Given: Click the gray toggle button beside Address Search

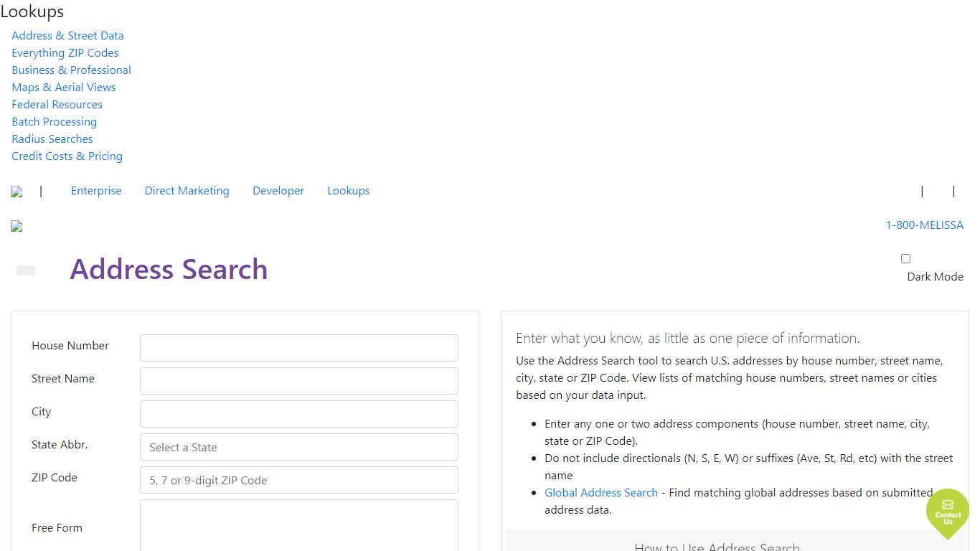Looking at the screenshot, I should (26, 270).
